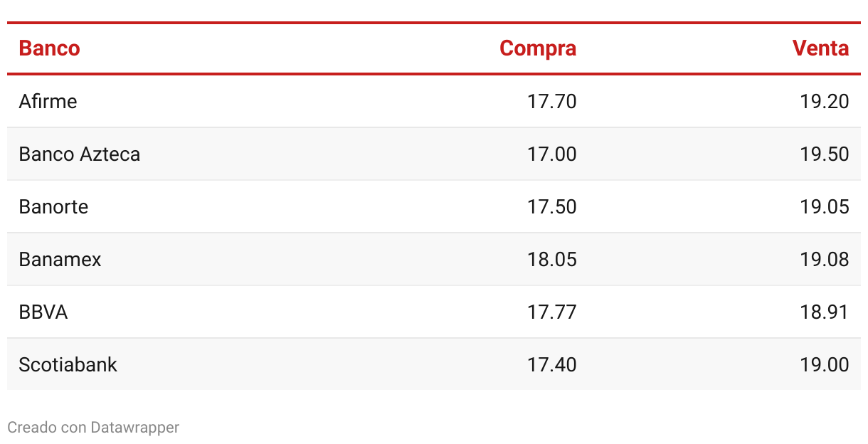The height and width of the screenshot is (444, 868).
Task: Click the Compra column header
Action: click(x=538, y=48)
